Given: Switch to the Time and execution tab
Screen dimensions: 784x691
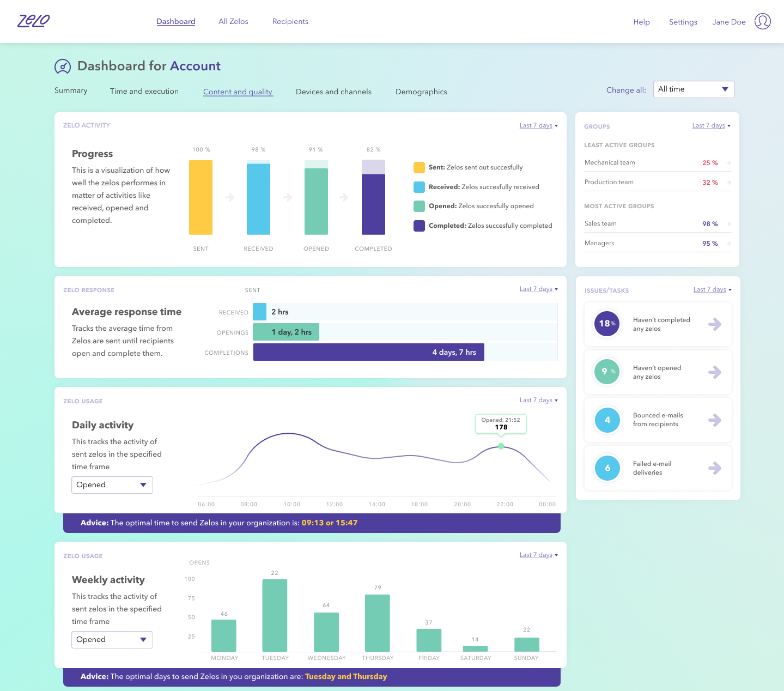Looking at the screenshot, I should coord(144,92).
